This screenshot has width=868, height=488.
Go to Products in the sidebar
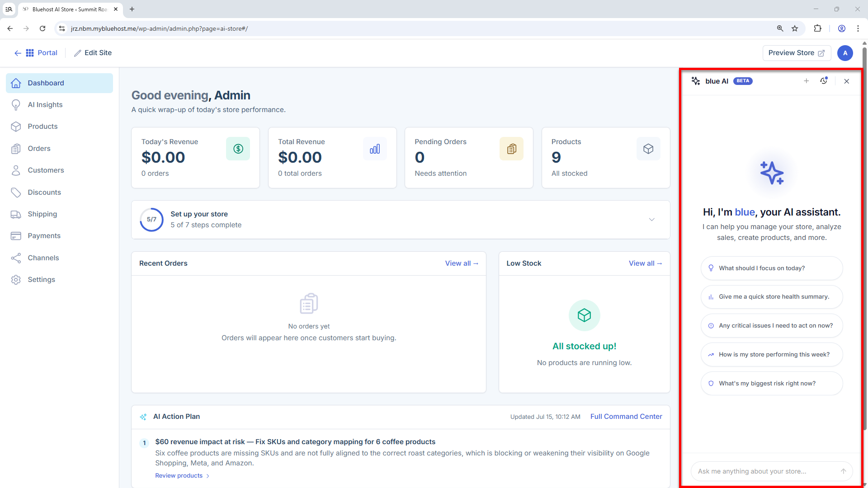59,127
